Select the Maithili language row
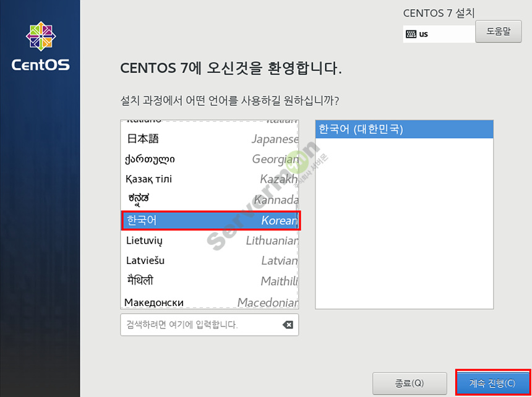The width and height of the screenshot is (532, 397). tap(210, 281)
